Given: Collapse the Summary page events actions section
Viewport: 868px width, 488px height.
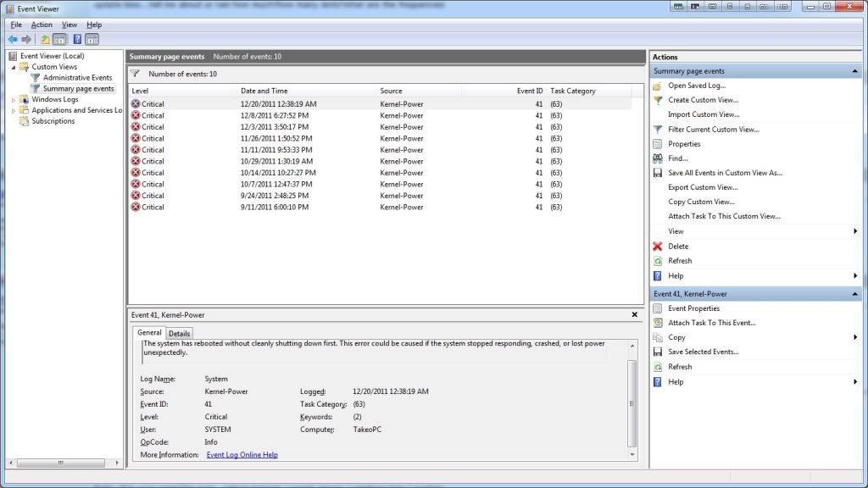Looking at the screenshot, I should click(854, 71).
